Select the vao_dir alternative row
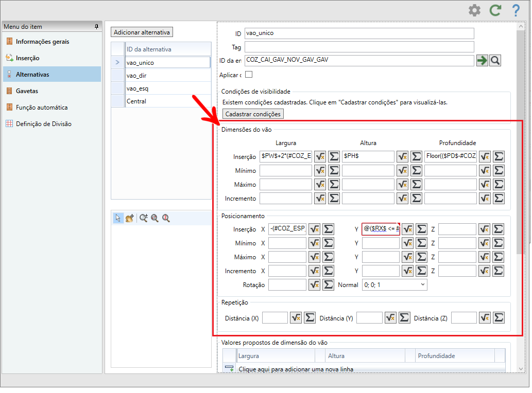The image size is (532, 393). tap(161, 76)
